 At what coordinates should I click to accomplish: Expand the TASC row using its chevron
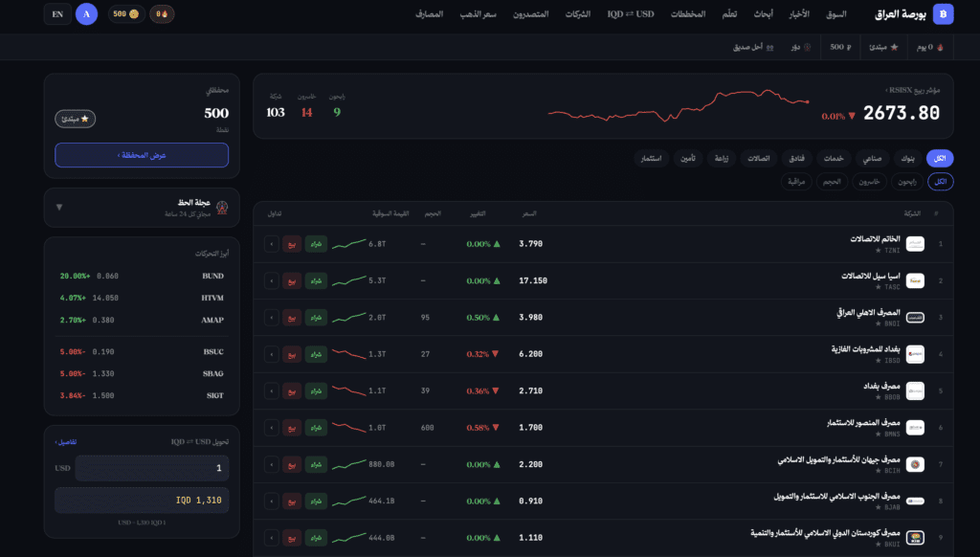271,280
